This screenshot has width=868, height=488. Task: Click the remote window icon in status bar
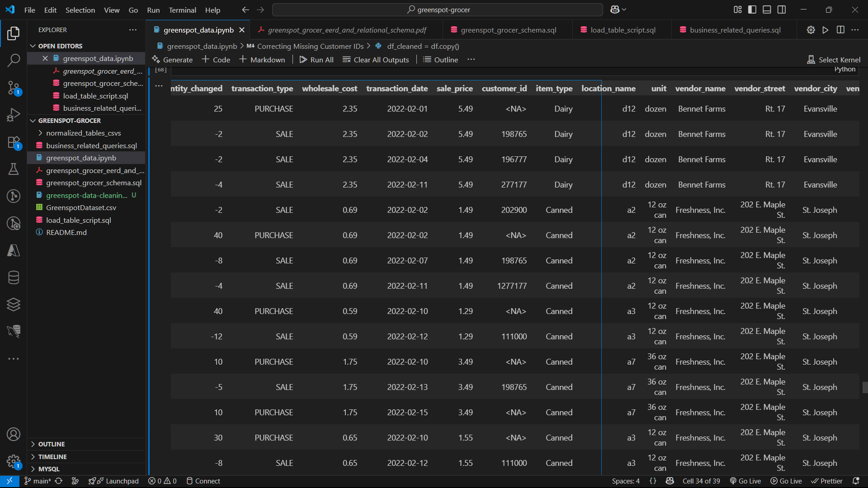[x=9, y=481]
